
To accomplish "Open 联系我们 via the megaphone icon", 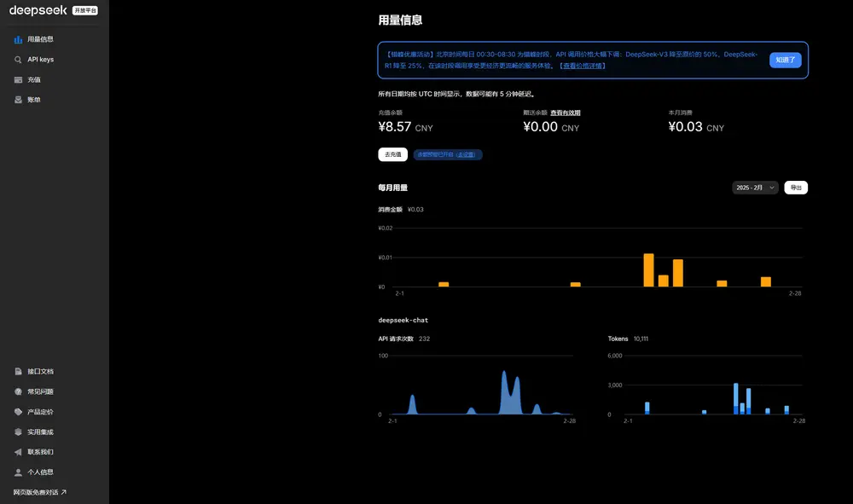I will [17, 452].
